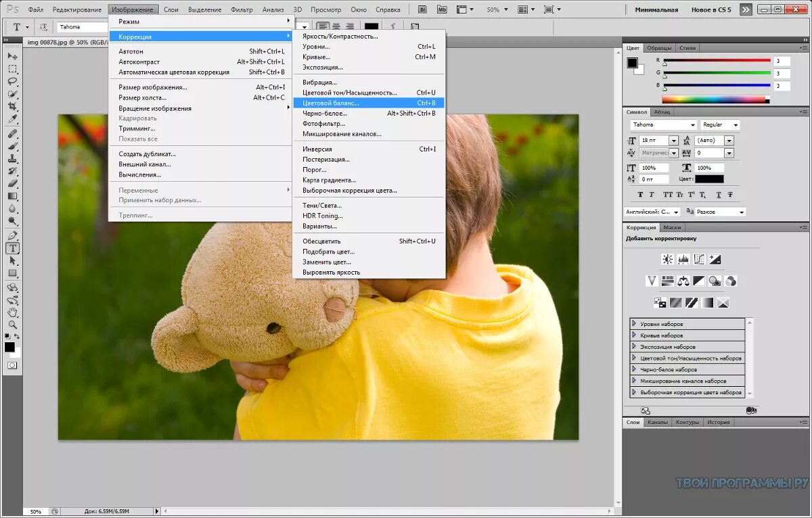This screenshot has width=812, height=518.
Task: Select the Pen tool
Action: (12, 236)
